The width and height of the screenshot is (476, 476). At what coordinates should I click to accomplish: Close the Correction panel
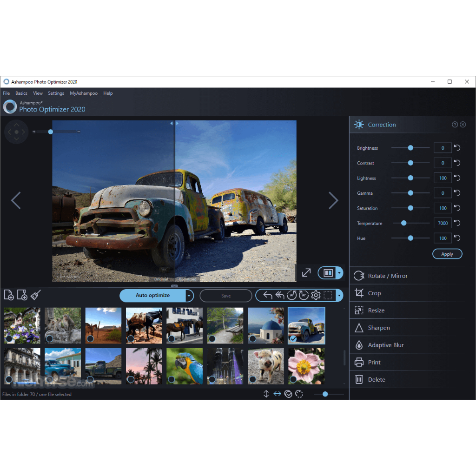[x=463, y=125]
